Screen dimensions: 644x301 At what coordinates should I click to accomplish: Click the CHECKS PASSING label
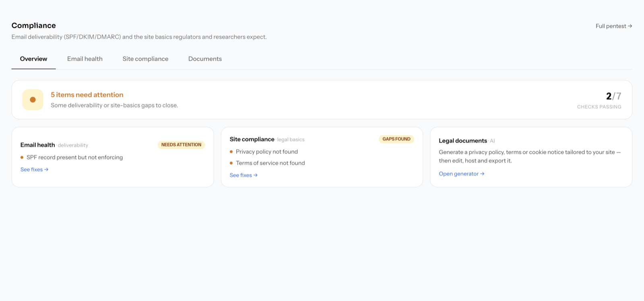pyautogui.click(x=599, y=107)
